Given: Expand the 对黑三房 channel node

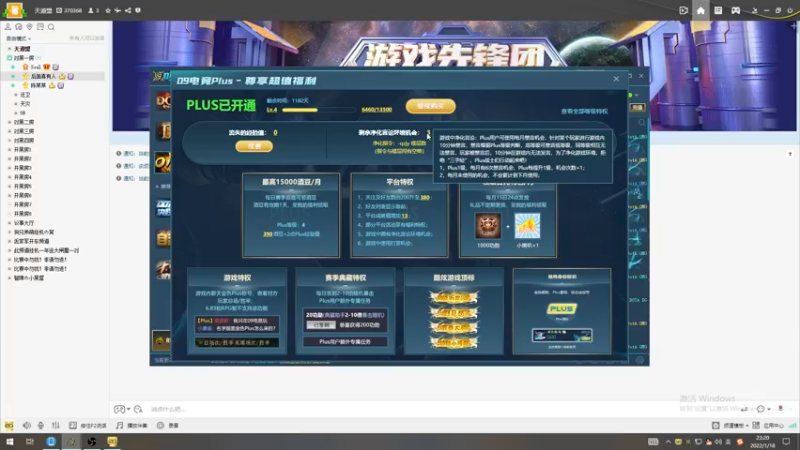Looking at the screenshot, I should 9,131.
